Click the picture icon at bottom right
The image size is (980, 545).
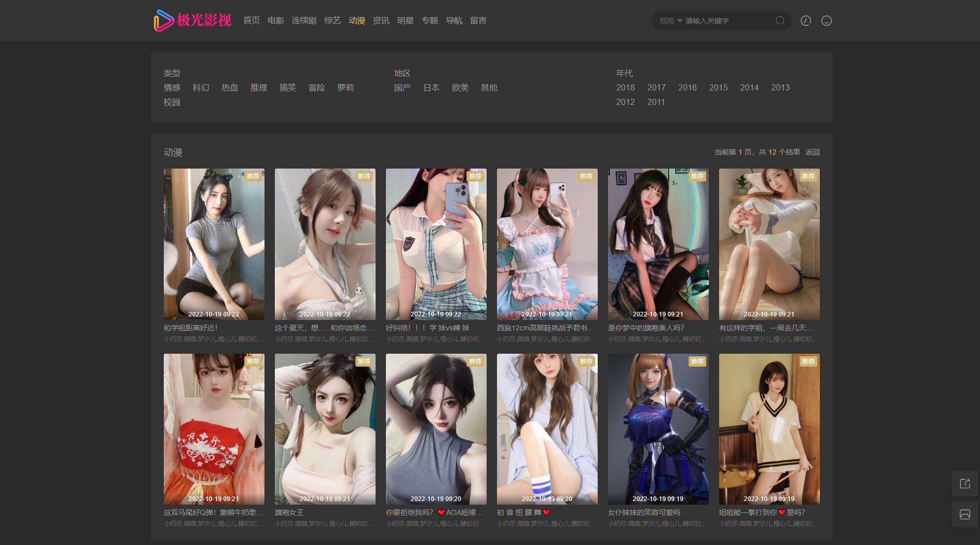point(965,514)
